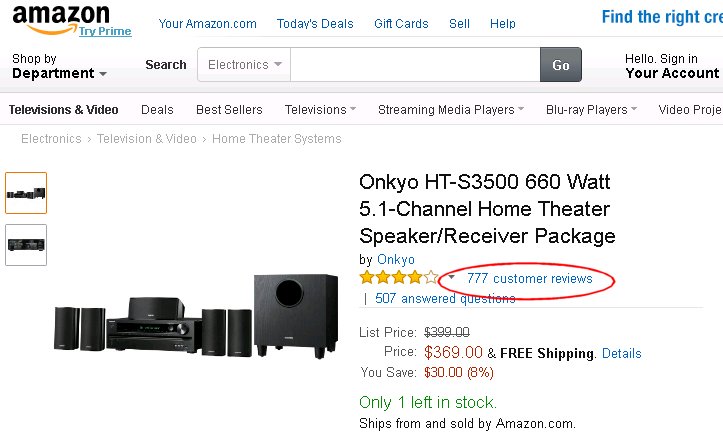Image resolution: width=723 pixels, height=436 pixels.
Task: Click the Try Prime link
Action: tap(105, 31)
